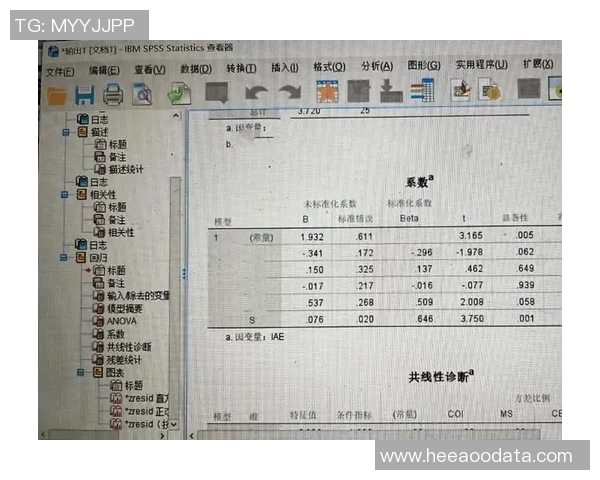This screenshot has width=600, height=480.
Task: Click the SPSS window title icon
Action: click(53, 51)
